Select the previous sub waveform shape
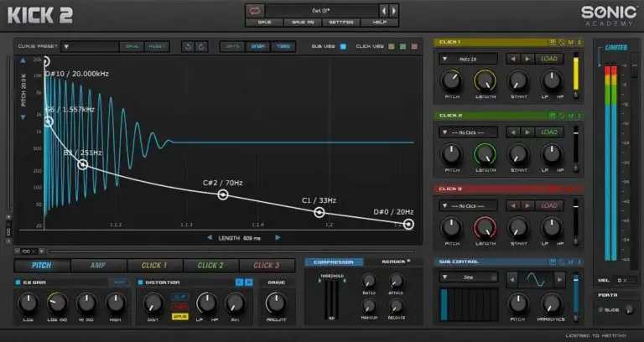 tap(512, 280)
